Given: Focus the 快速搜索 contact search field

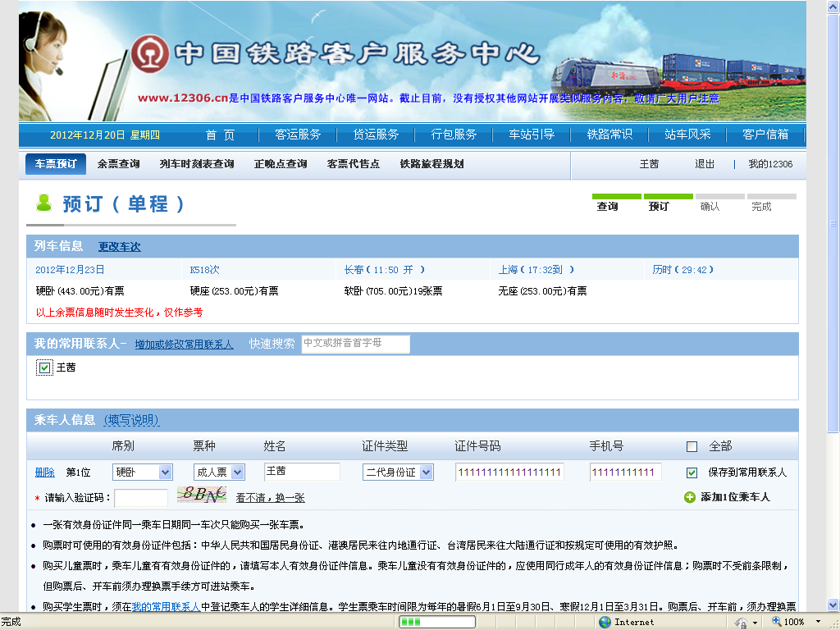Looking at the screenshot, I should (356, 344).
